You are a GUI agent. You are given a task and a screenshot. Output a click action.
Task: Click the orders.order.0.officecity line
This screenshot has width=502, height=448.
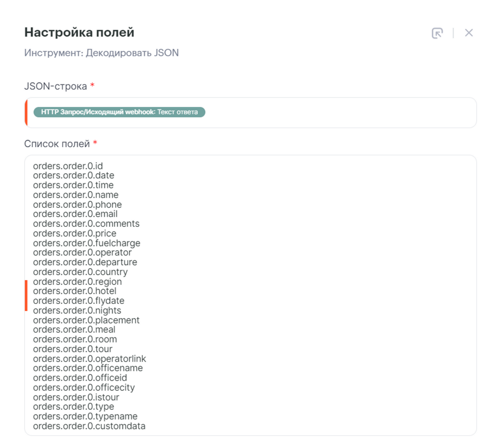pos(84,387)
